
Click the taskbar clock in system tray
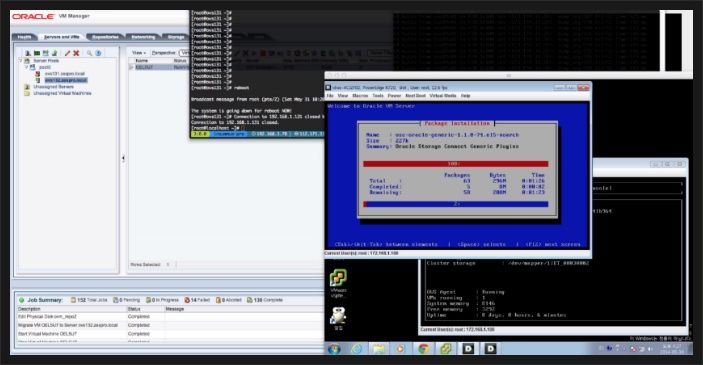[x=673, y=349]
